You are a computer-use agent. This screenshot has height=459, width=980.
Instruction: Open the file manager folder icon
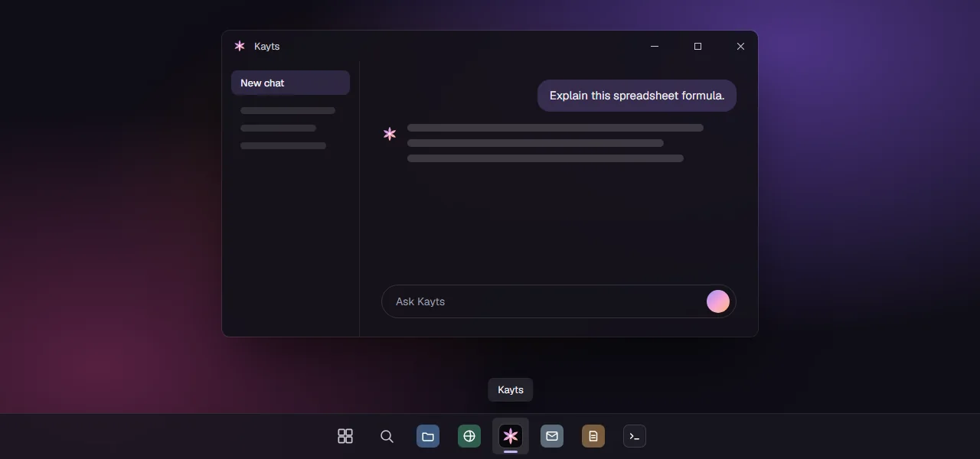point(428,436)
